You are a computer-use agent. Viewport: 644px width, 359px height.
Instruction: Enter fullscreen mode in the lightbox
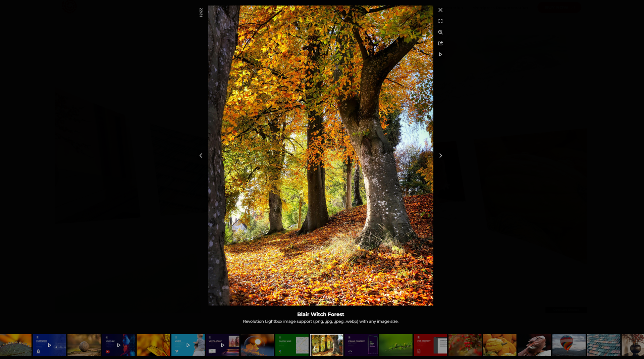pyautogui.click(x=440, y=21)
